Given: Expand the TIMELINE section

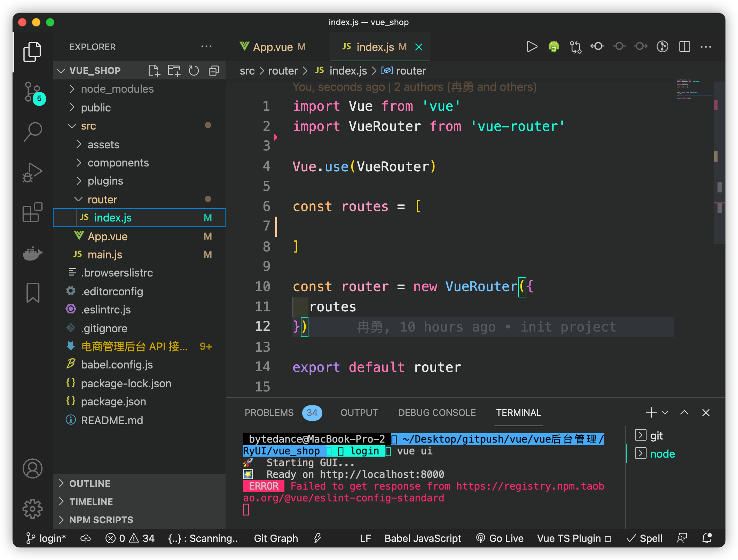Looking at the screenshot, I should click(139, 501).
